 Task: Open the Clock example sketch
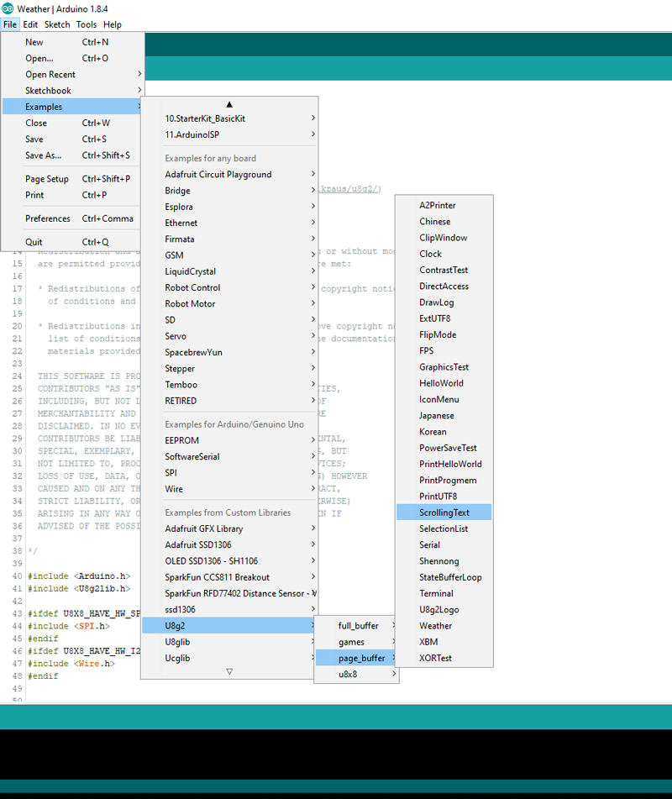pos(444,254)
